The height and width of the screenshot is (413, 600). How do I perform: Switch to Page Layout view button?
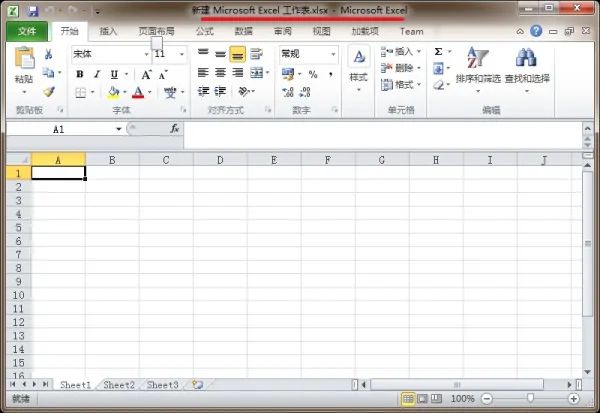coord(422,399)
